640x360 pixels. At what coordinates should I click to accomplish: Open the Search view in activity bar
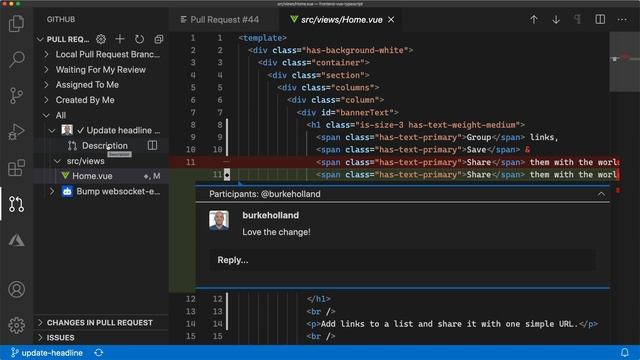pos(16,59)
